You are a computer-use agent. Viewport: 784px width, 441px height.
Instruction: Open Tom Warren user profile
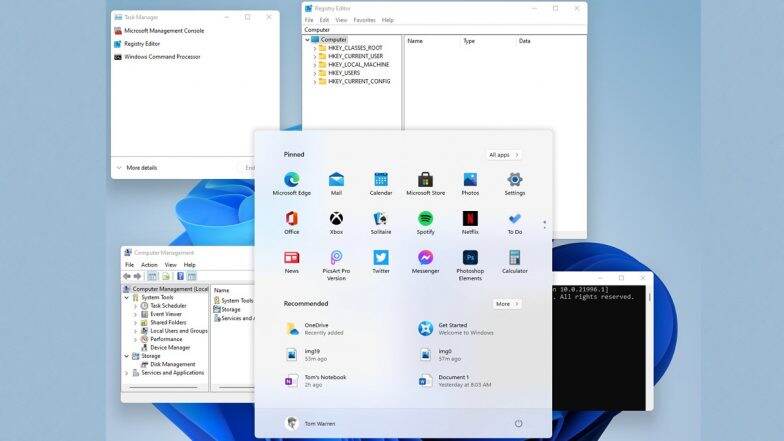tap(310, 424)
